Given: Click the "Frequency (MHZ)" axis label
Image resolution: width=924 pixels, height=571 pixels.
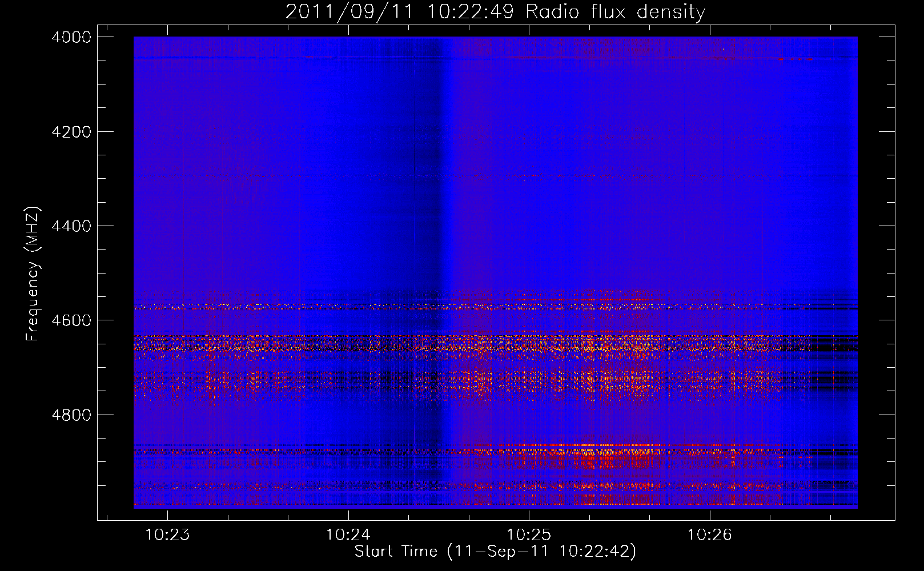Looking at the screenshot, I should pyautogui.click(x=33, y=274).
